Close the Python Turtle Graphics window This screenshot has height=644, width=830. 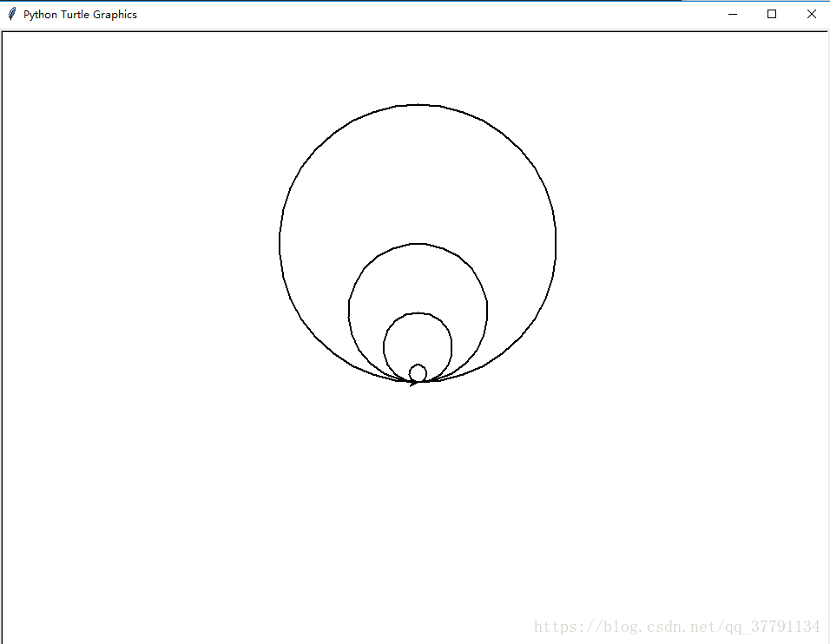tap(811, 14)
